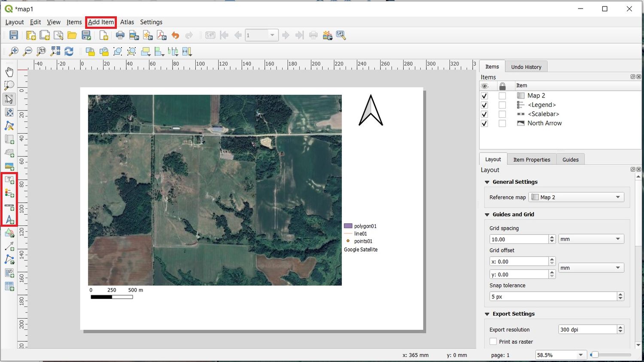Lock the <Scalebar> item in the Items panel

pyautogui.click(x=502, y=114)
